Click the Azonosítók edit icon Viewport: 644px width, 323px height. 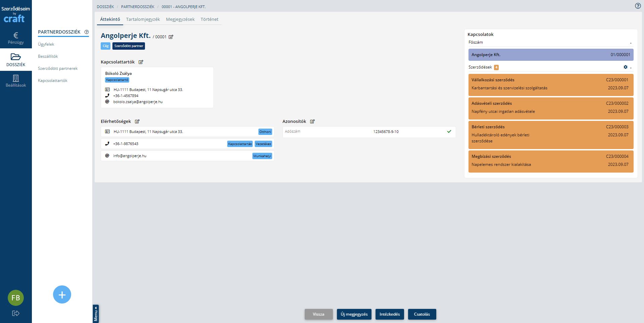(312, 122)
